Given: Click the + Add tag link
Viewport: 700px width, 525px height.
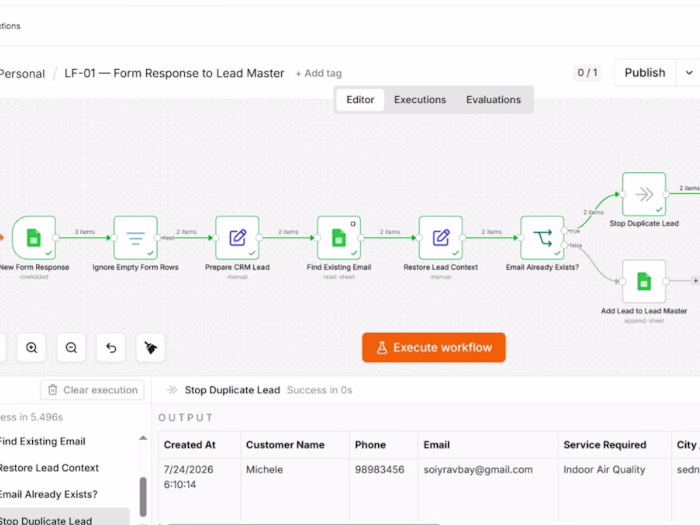Looking at the screenshot, I should (318, 73).
